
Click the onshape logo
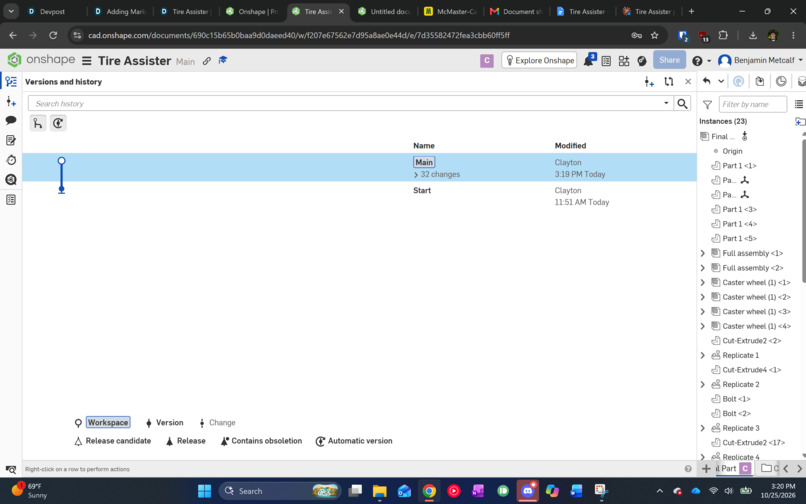(x=42, y=60)
